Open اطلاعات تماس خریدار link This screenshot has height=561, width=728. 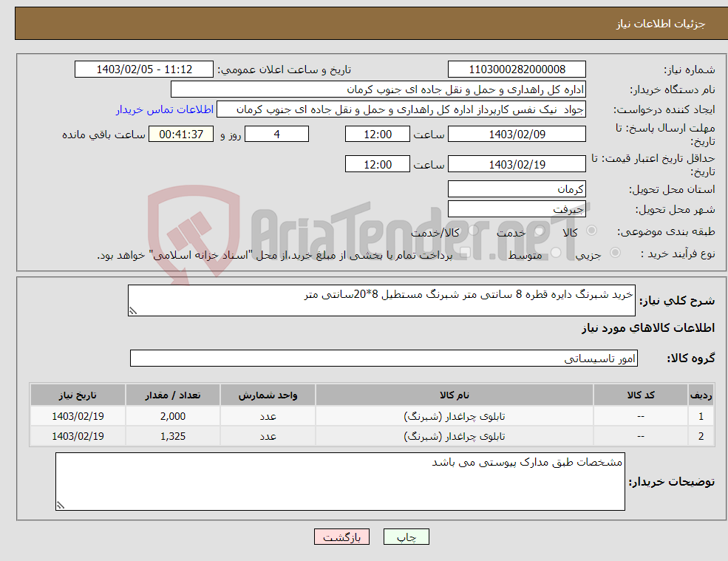point(164,109)
